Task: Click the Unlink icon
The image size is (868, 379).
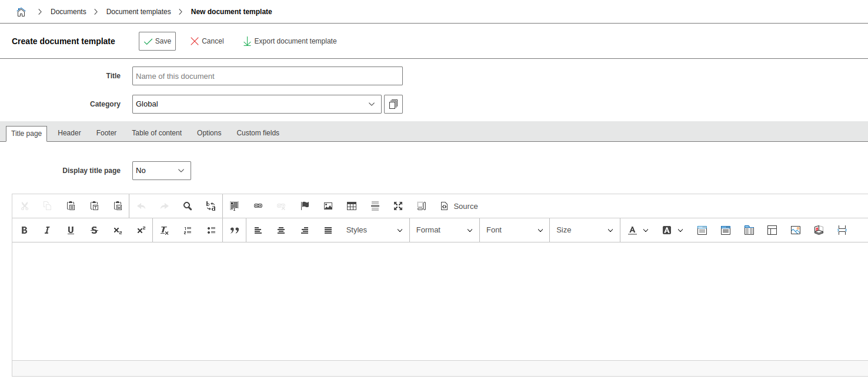Action: 281,206
